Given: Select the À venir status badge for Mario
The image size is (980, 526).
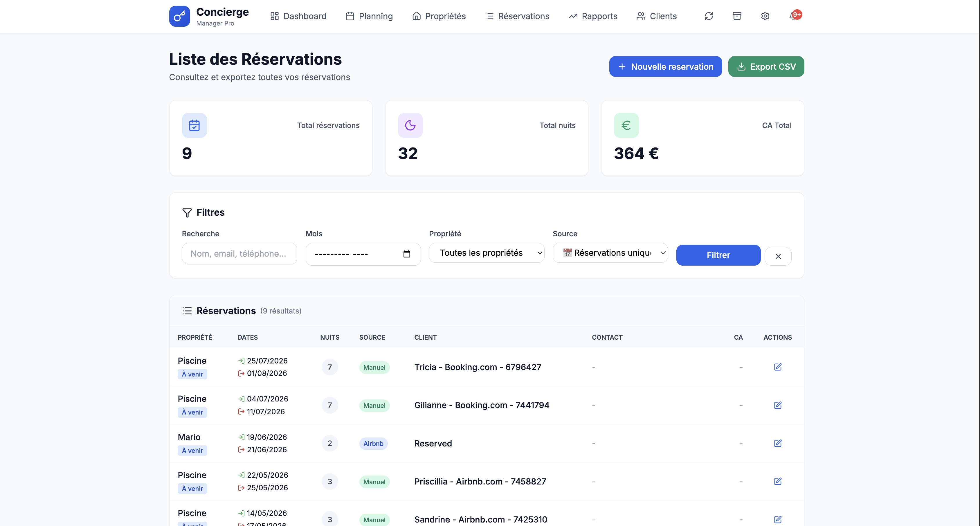Looking at the screenshot, I should [192, 450].
